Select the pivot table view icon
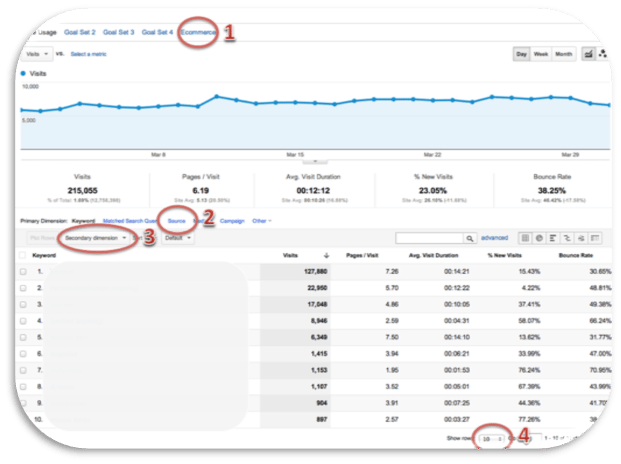 tap(598, 238)
